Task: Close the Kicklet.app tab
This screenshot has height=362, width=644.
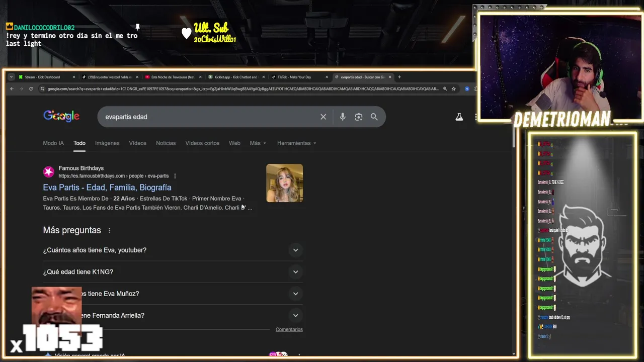Action: [x=263, y=77]
